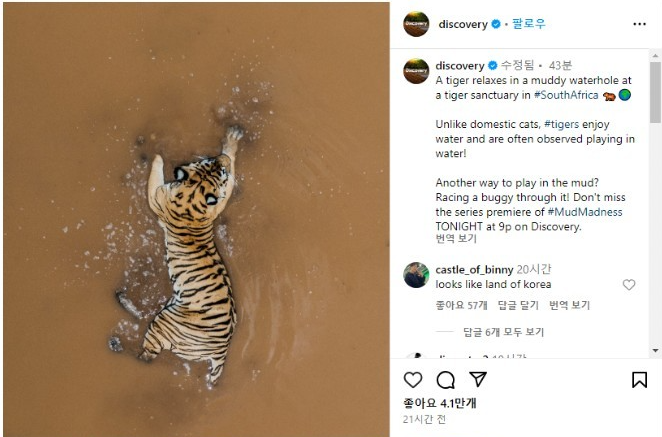Follow discovery with the 팔로우 button

pos(529,24)
